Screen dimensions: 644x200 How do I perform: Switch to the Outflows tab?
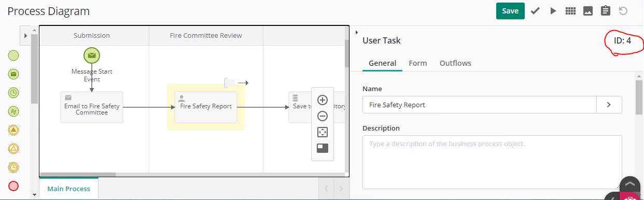(455, 63)
